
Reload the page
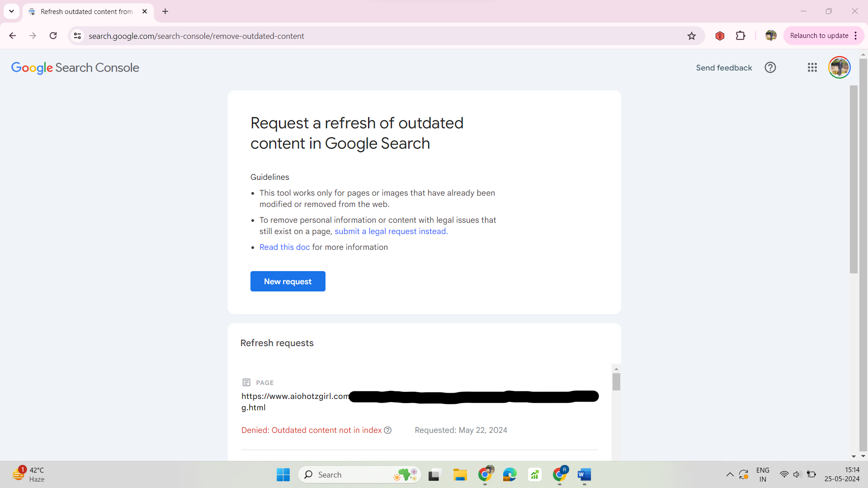pyautogui.click(x=53, y=36)
